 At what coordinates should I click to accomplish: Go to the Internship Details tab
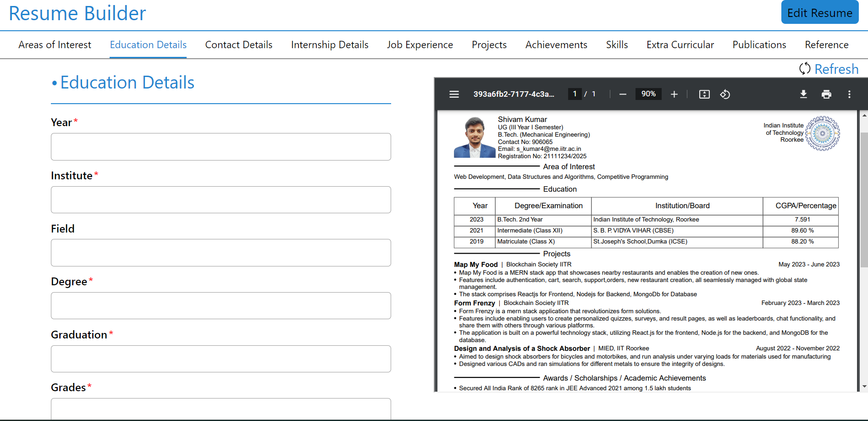point(330,44)
